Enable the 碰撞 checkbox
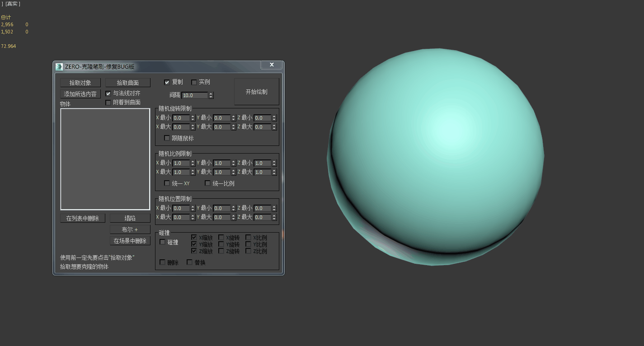The image size is (644, 346). 162,242
